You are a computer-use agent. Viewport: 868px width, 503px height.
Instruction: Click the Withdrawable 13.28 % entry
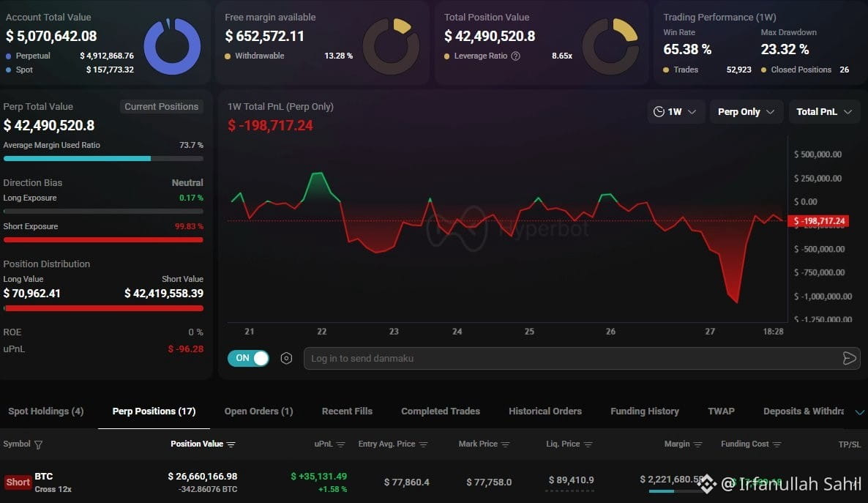[x=288, y=56]
